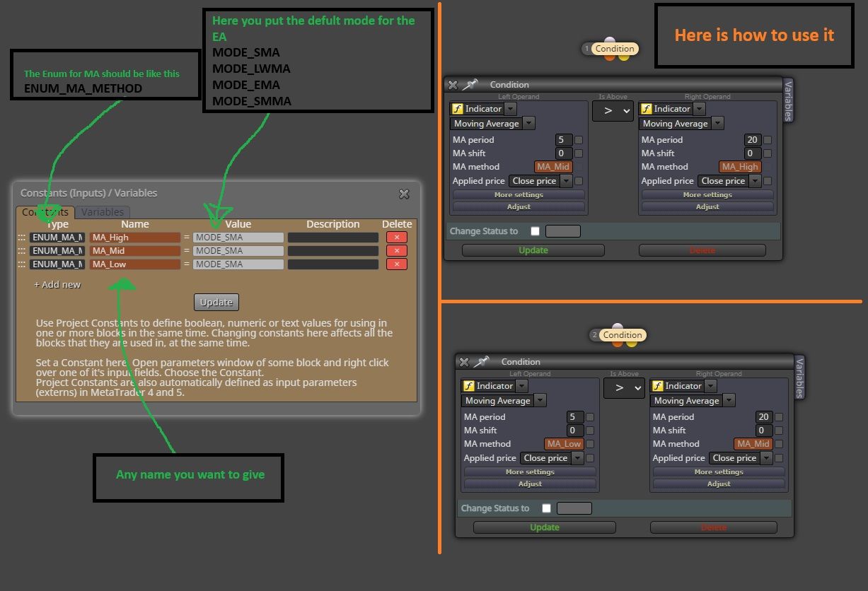868x591 pixels.
Task: Grab the drag handle of the MA_High row
Action: pos(22,238)
